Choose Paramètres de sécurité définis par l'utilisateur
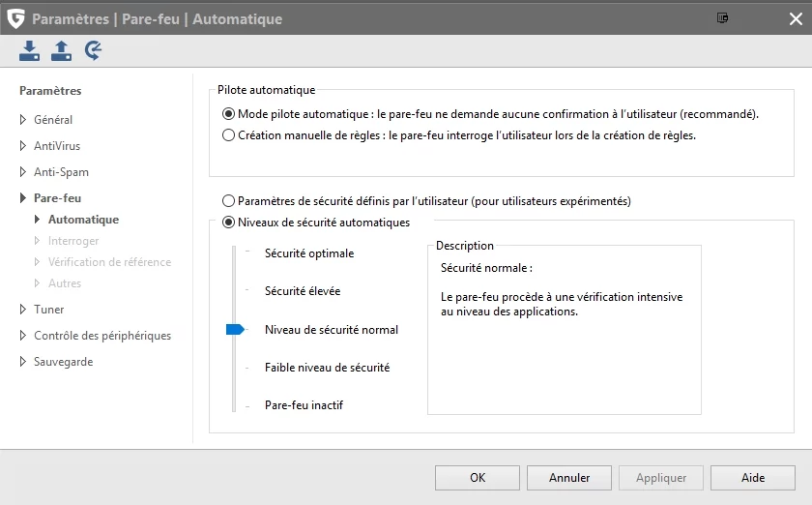The width and height of the screenshot is (812, 505). pyautogui.click(x=228, y=201)
